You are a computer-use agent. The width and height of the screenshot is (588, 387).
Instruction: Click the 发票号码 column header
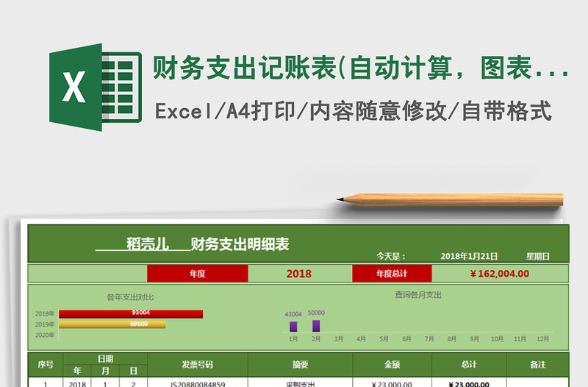[x=197, y=364]
